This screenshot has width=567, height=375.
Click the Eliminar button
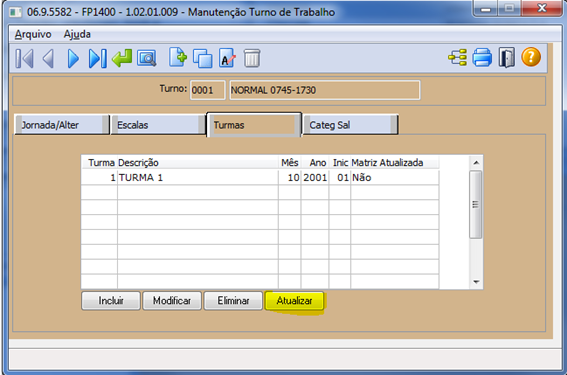tap(233, 301)
